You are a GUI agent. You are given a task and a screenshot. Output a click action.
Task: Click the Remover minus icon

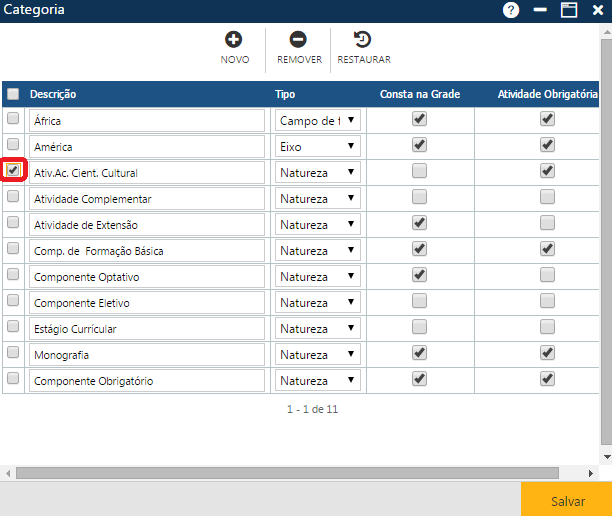coord(298,40)
